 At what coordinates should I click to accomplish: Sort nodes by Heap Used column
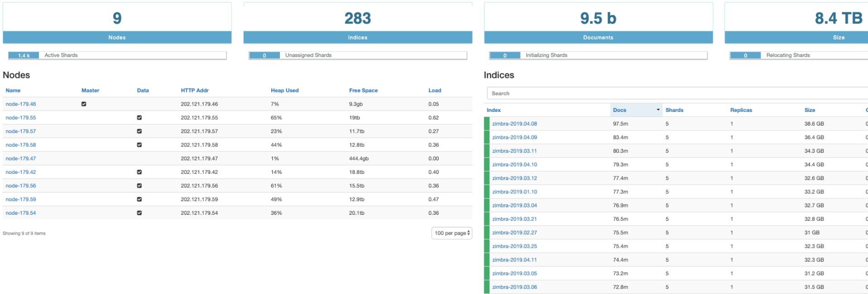click(285, 91)
